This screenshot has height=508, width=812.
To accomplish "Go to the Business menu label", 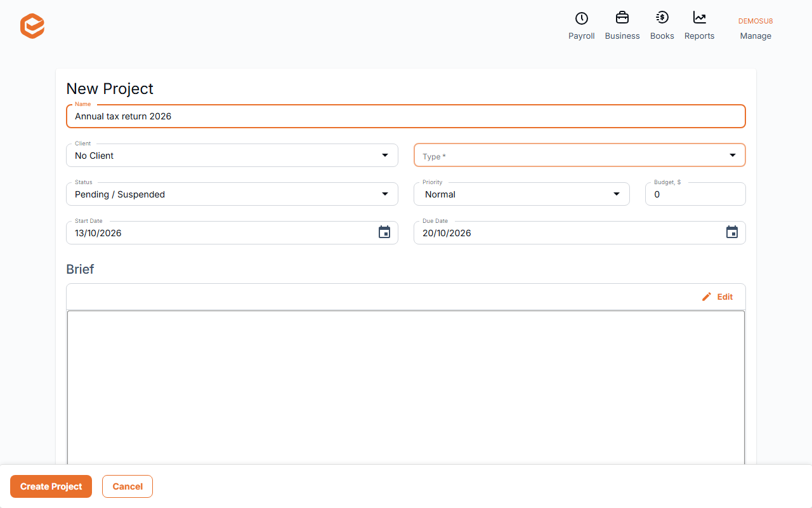I will click(622, 36).
